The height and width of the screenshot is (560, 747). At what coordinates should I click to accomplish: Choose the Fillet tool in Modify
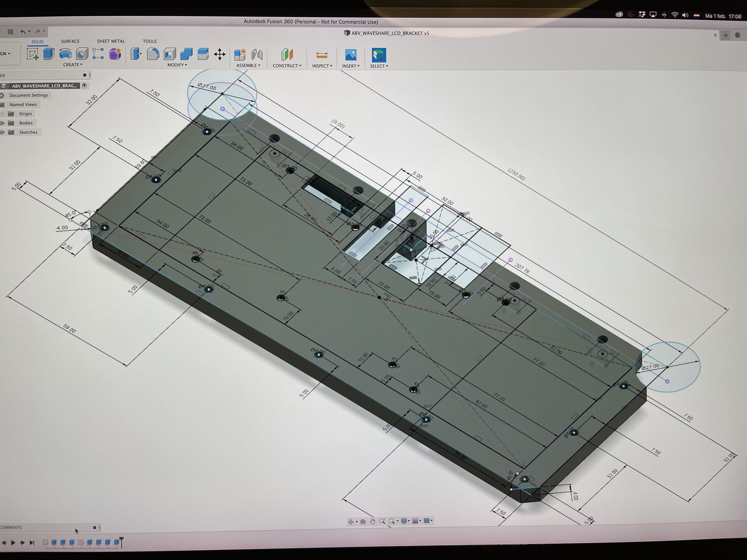pos(153,54)
